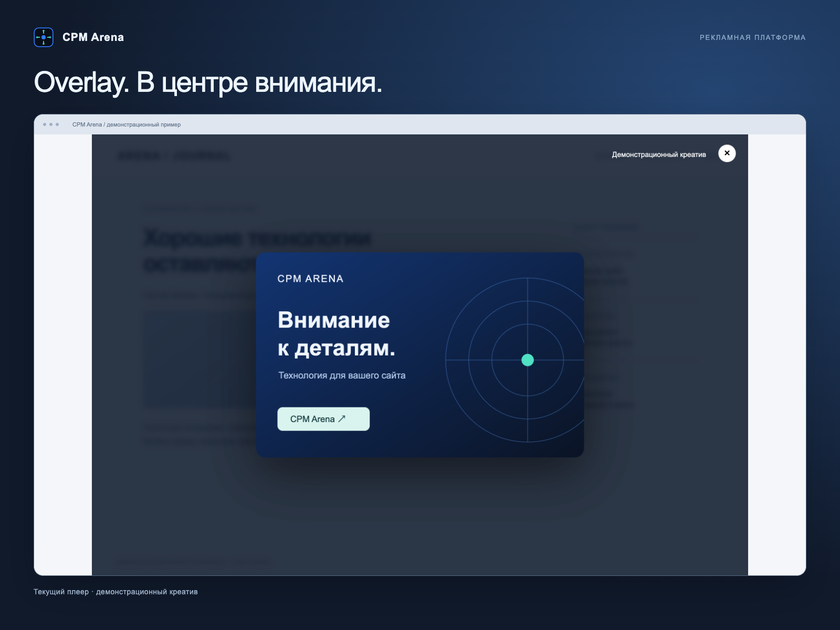Click 'CPM Arena / демонстрационный пример' tab title
Image resolution: width=840 pixels, height=630 pixels.
pos(127,124)
